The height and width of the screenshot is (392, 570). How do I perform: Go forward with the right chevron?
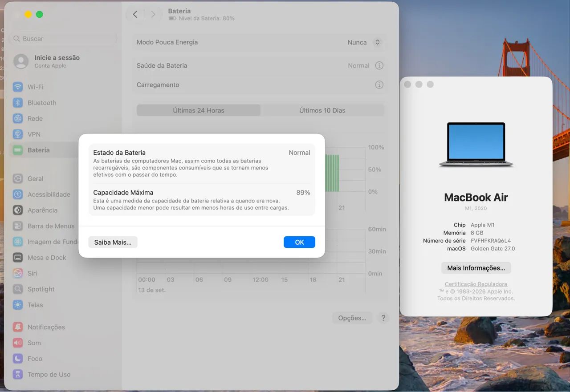coord(153,14)
